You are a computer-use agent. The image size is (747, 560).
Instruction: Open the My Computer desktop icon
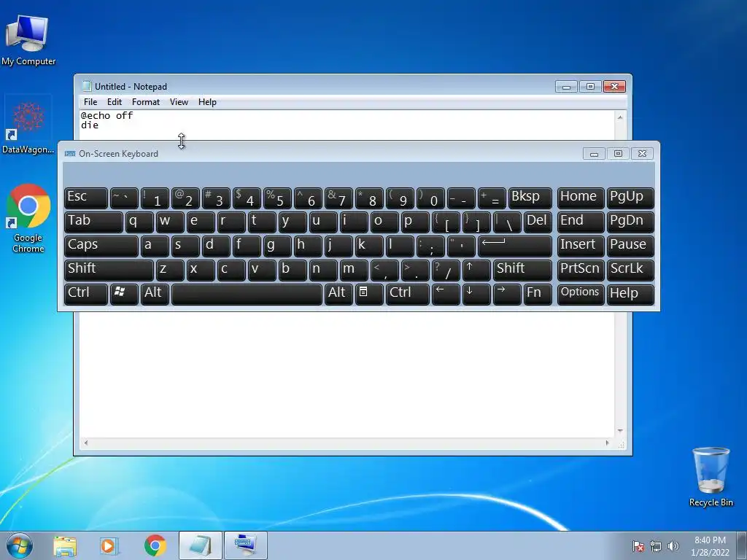28,41
